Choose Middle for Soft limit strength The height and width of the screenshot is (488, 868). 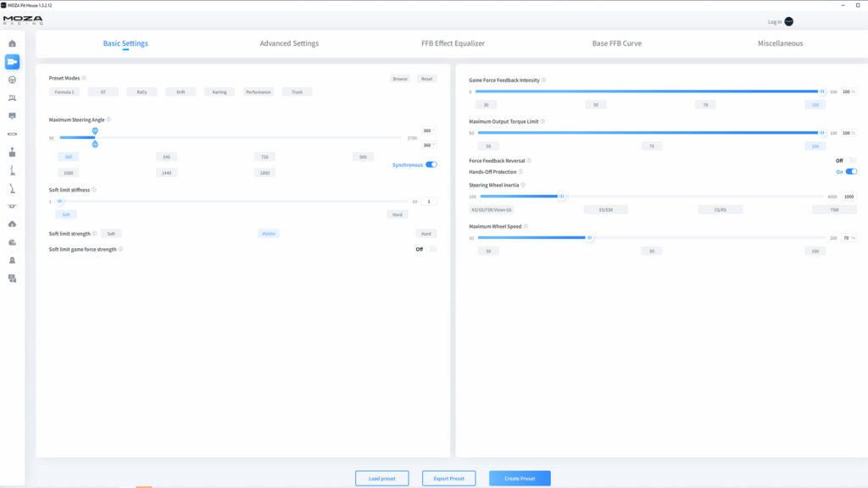pyautogui.click(x=269, y=234)
